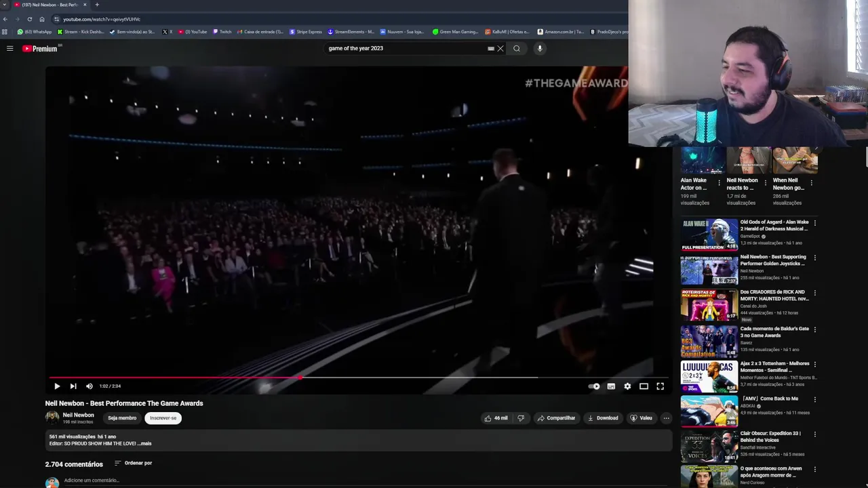Expand description with ...mais

(x=145, y=443)
